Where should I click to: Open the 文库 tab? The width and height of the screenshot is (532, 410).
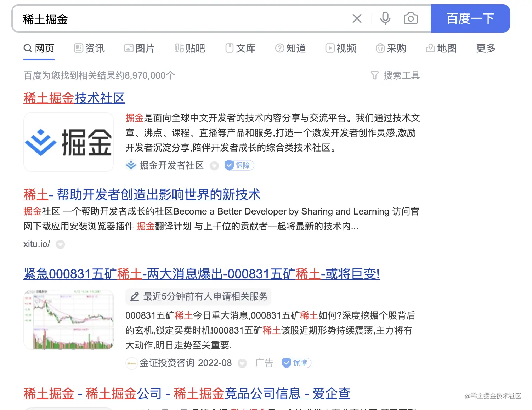pyautogui.click(x=240, y=48)
